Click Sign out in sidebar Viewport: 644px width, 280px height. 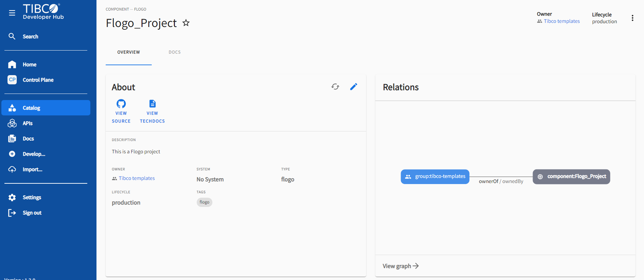(32, 213)
